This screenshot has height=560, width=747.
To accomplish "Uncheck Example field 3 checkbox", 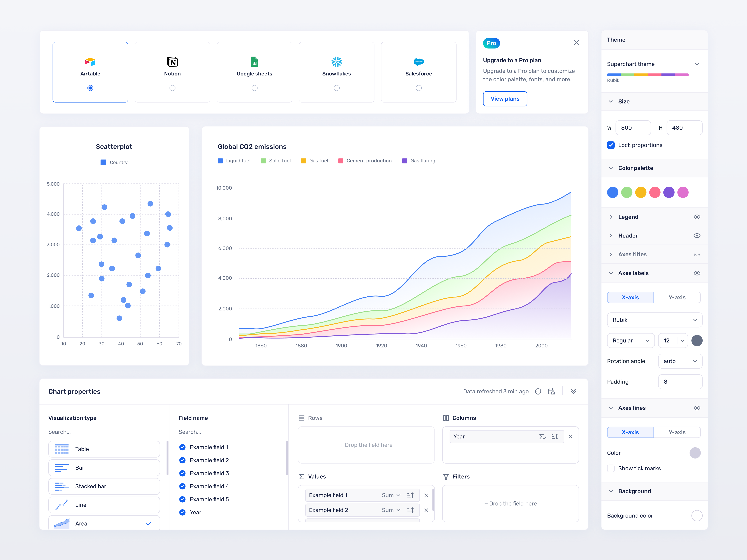I will [182, 473].
